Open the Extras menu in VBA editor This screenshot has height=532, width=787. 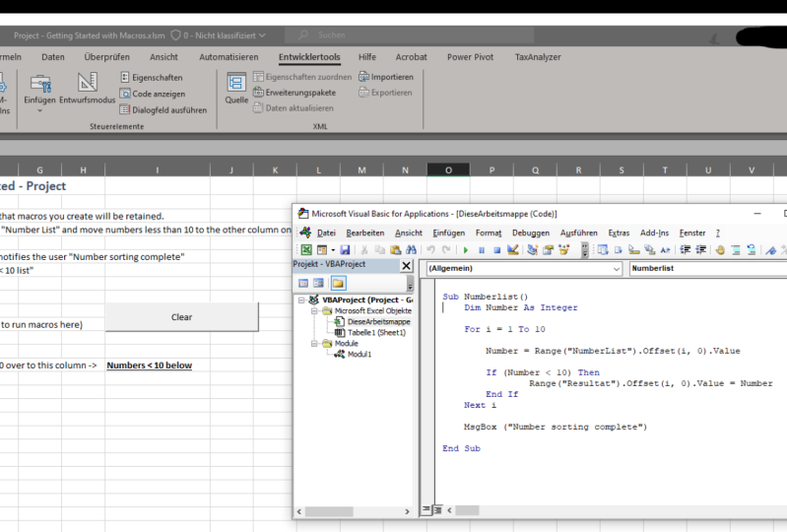[619, 233]
